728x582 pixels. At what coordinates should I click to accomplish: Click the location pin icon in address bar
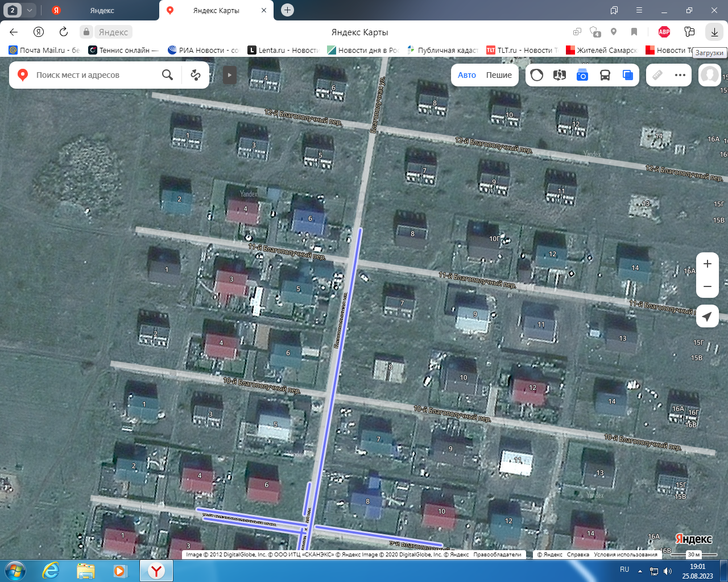(614, 32)
